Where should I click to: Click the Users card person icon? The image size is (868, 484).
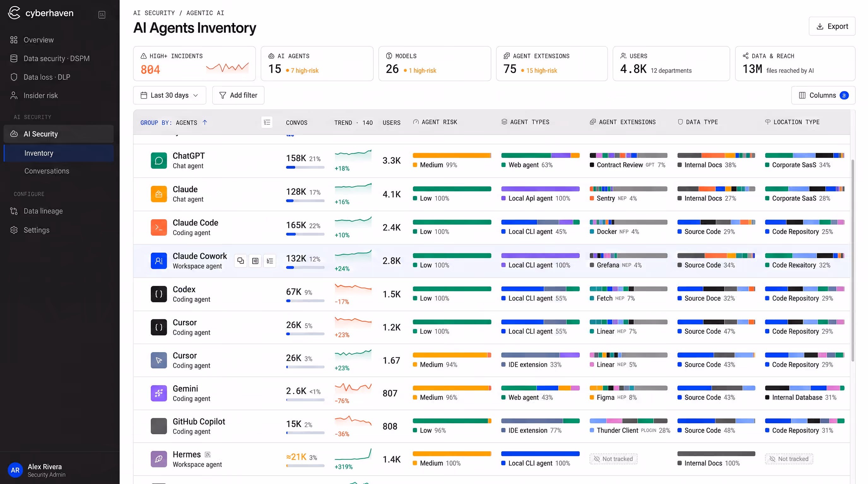pos(623,56)
